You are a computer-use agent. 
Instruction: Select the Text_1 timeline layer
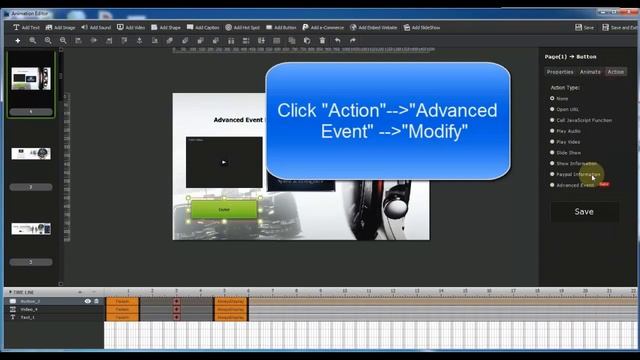(54, 317)
